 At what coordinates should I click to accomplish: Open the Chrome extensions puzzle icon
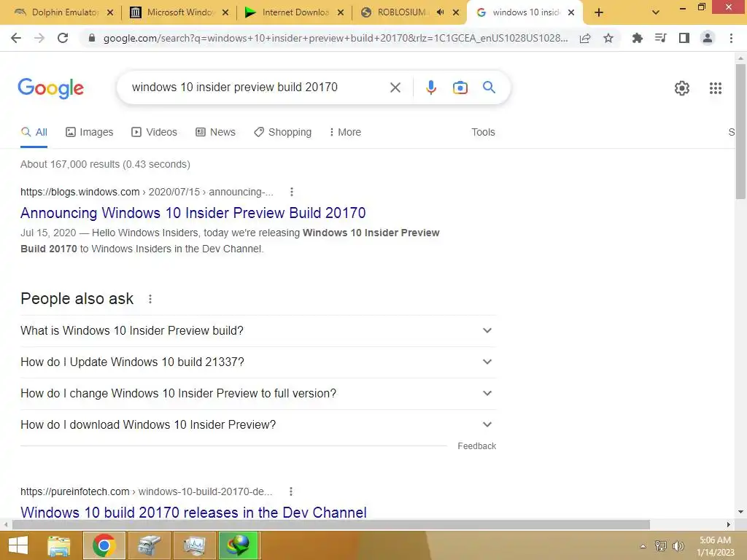click(637, 38)
